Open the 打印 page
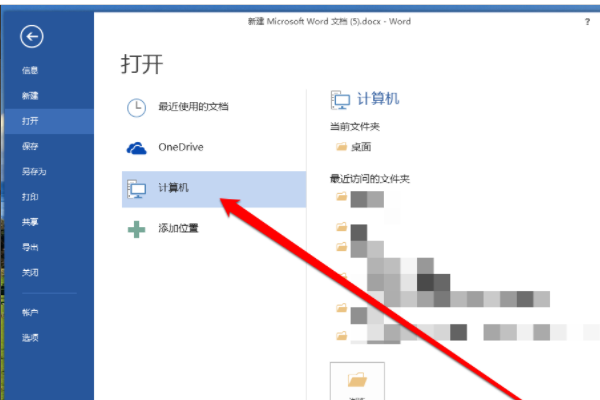This screenshot has width=600, height=400. (x=30, y=197)
